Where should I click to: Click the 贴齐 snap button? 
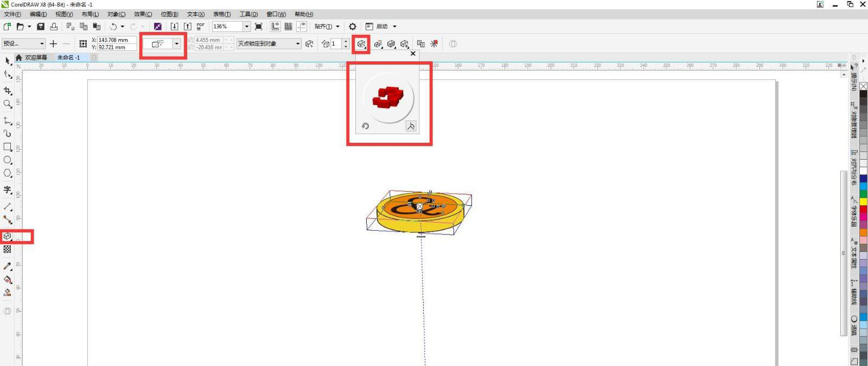coord(323,26)
